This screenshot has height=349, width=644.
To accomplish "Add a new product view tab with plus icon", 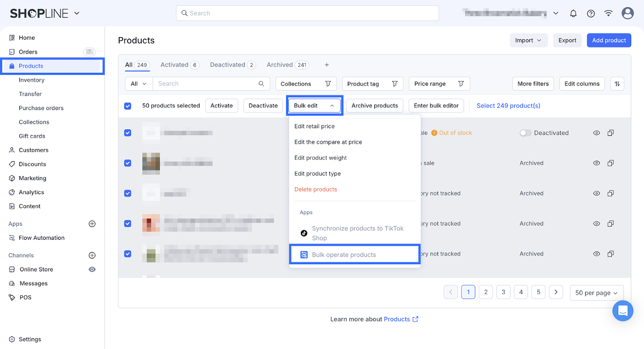I will pyautogui.click(x=327, y=65).
